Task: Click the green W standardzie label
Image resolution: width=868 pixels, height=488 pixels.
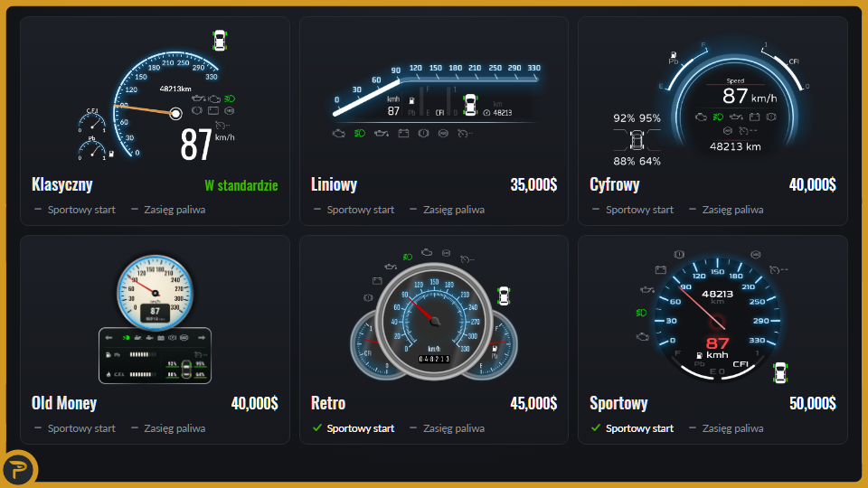Action: click(x=241, y=185)
